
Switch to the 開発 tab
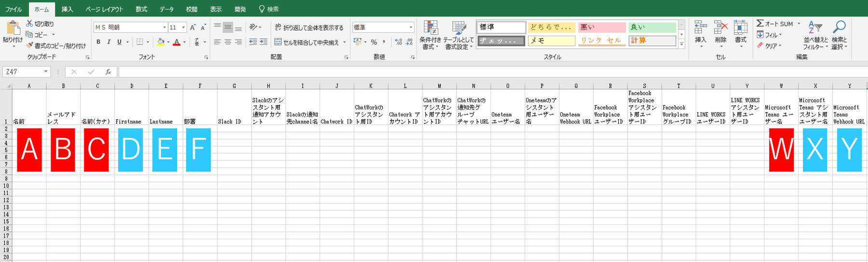click(240, 9)
